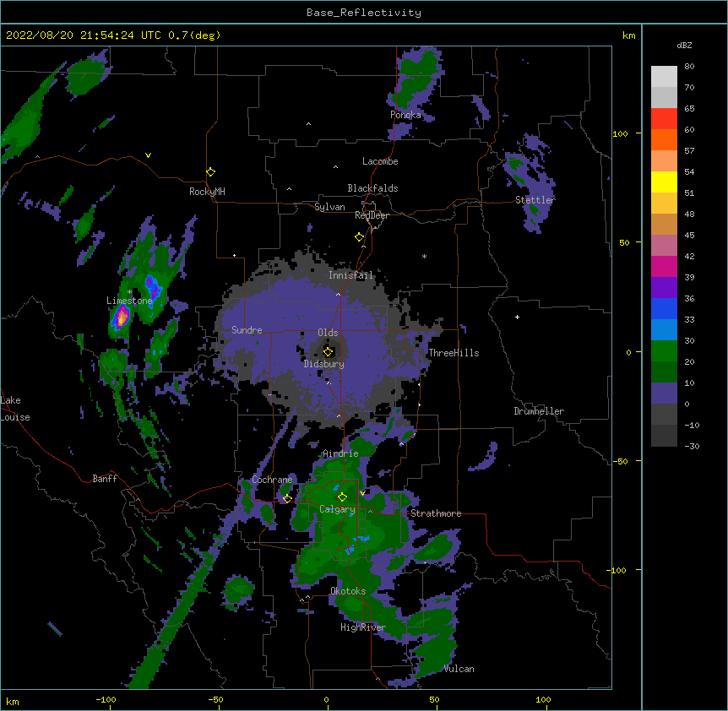The image size is (728, 711).
Task: Click the intense yellow-core storm cell under Limestone
Action: 121,318
